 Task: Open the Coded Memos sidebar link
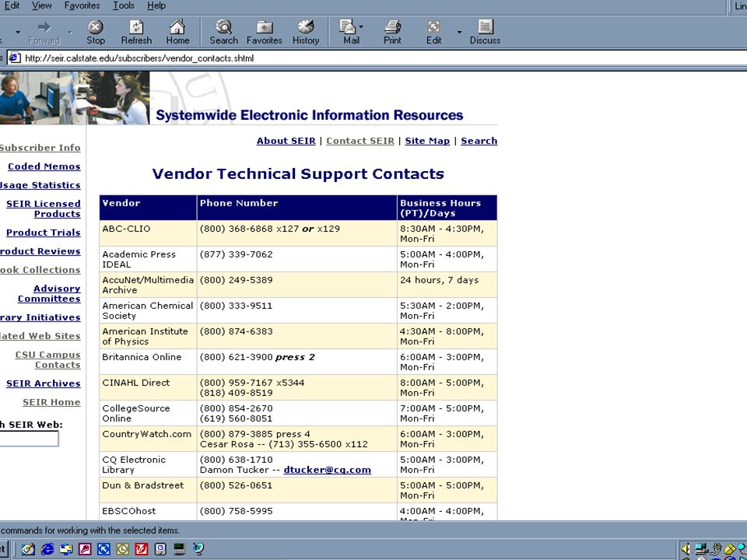coord(44,166)
